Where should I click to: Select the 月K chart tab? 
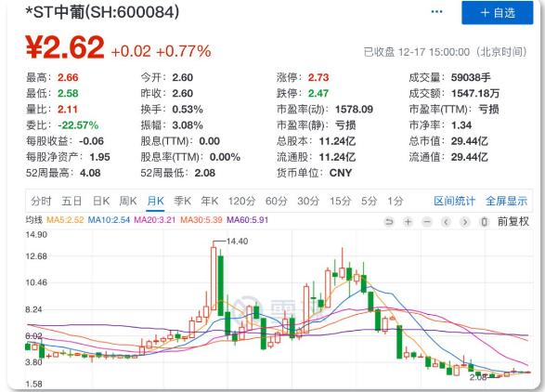[155, 201]
